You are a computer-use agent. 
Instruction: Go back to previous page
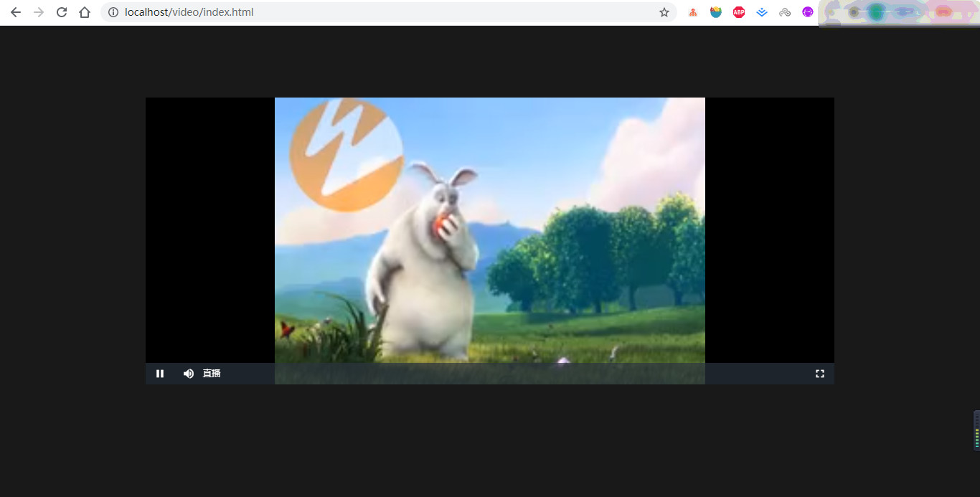point(16,12)
